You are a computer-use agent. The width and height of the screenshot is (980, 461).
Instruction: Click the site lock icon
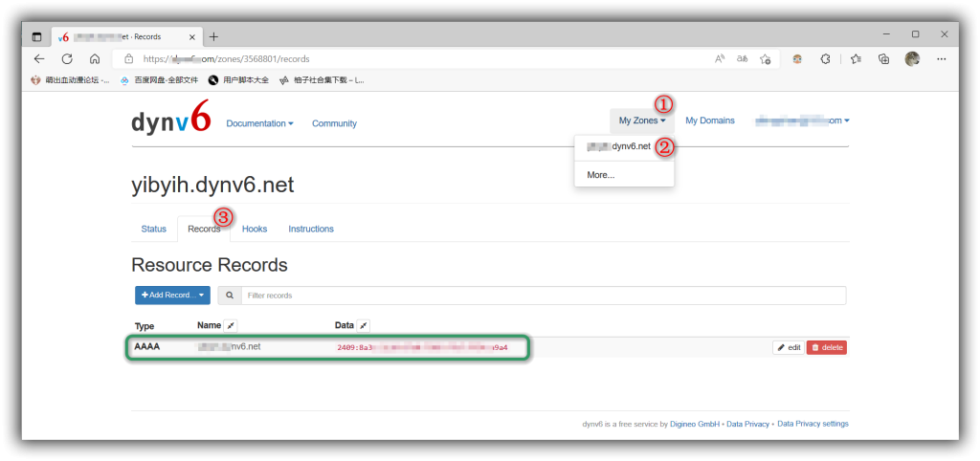pyautogui.click(x=129, y=58)
